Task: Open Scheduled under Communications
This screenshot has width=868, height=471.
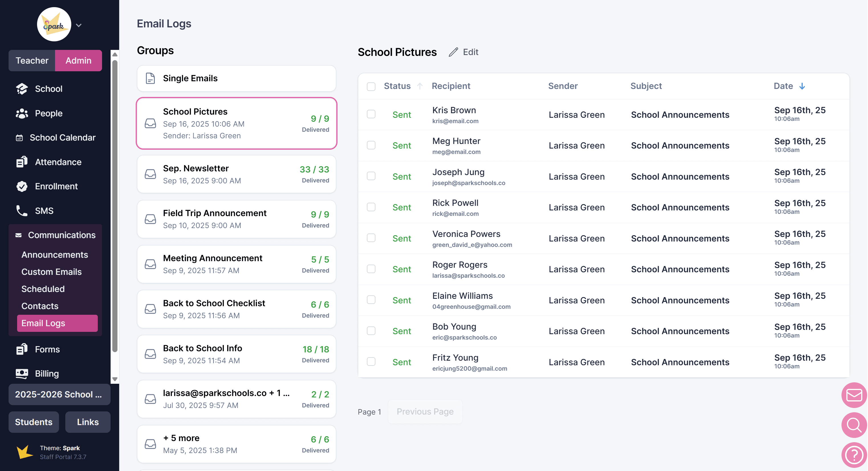Action: [43, 289]
